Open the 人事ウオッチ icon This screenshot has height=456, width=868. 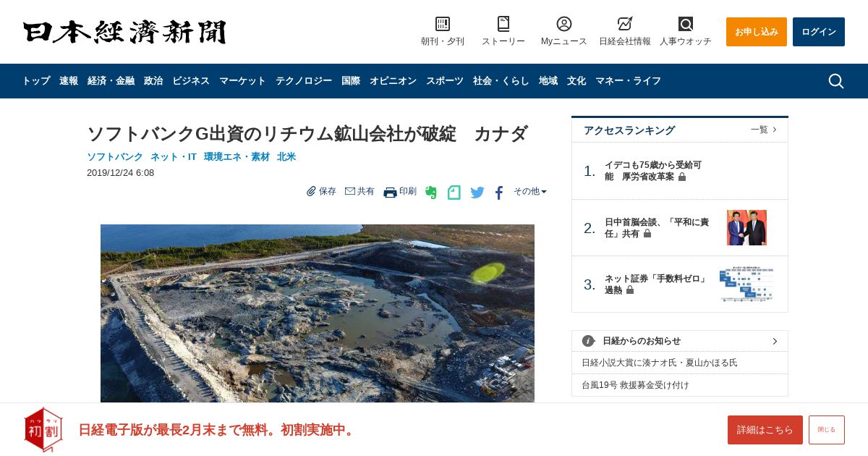[x=686, y=24]
